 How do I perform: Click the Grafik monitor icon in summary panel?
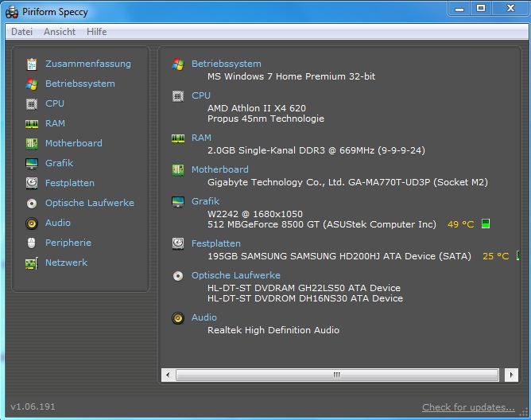click(178, 201)
